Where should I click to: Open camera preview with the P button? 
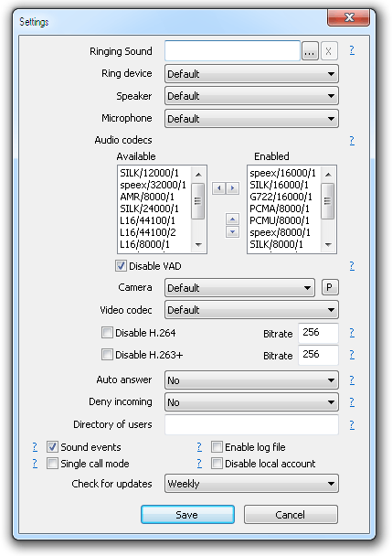[x=330, y=287]
